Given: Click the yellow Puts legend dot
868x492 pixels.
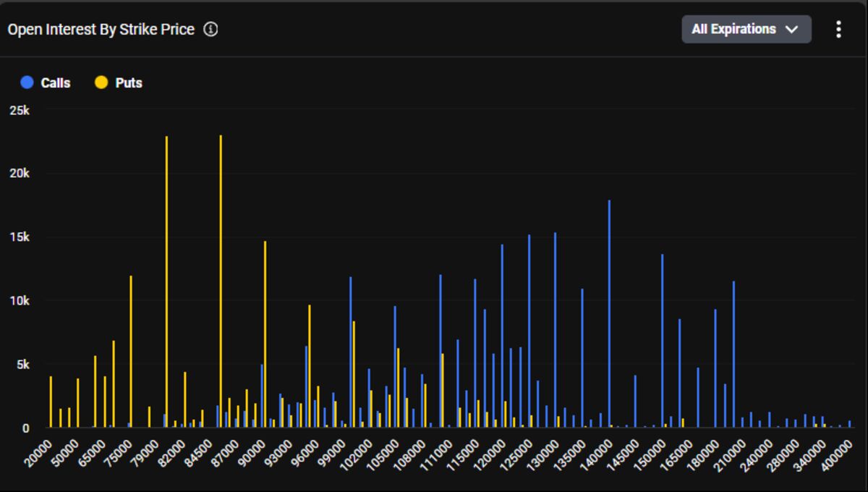Looking at the screenshot, I should click(101, 82).
